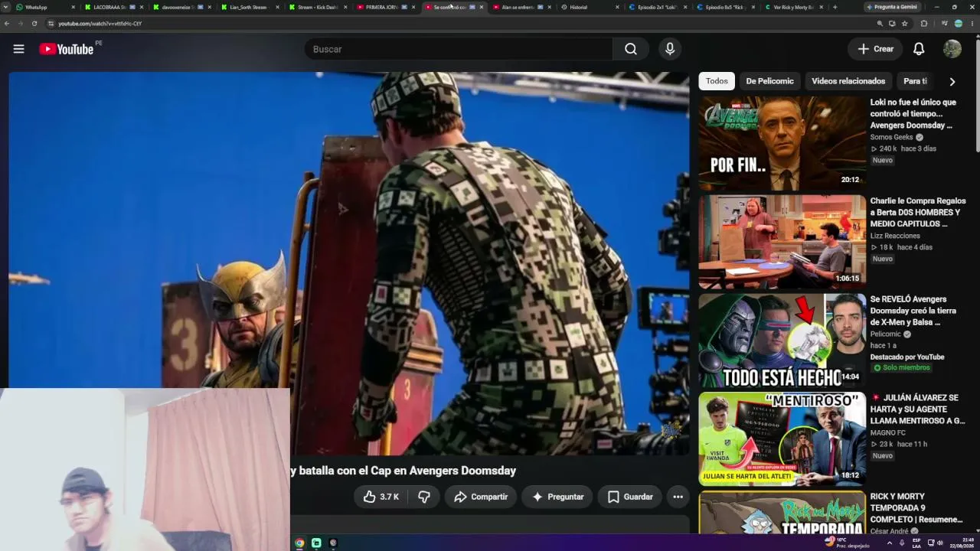Select the Videos relacionados chip

click(x=848, y=81)
